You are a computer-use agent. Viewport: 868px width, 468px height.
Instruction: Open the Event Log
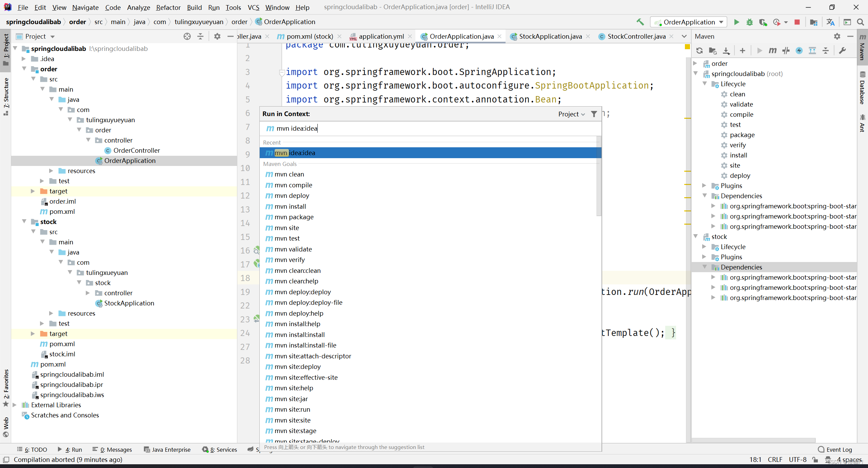[x=835, y=449]
